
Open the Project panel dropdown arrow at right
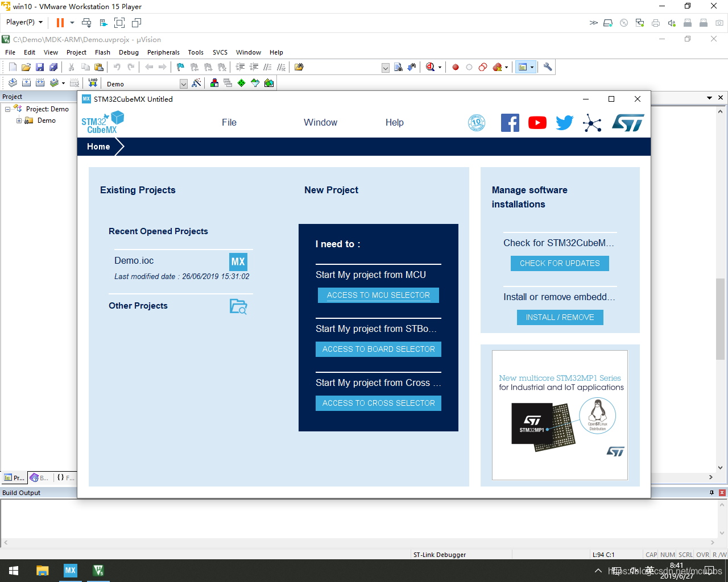(x=709, y=98)
